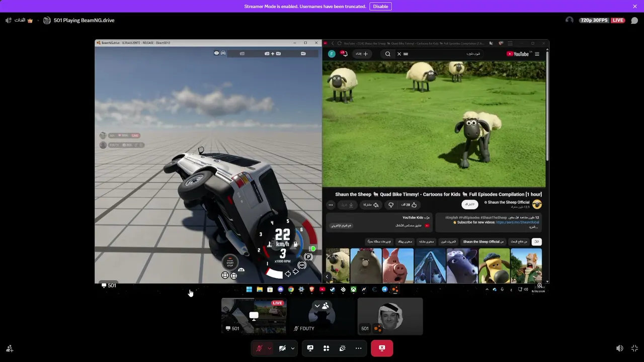
Task: Open Xbox app on the streamed taskbar
Action: pos(354,290)
